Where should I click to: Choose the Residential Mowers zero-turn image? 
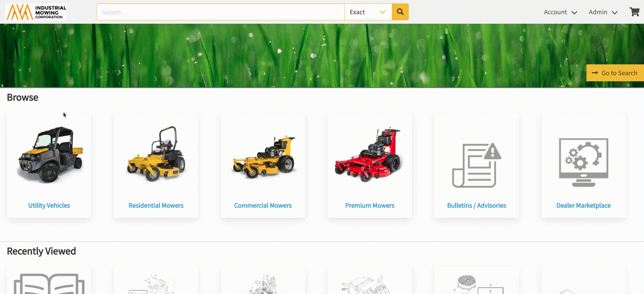tap(156, 155)
